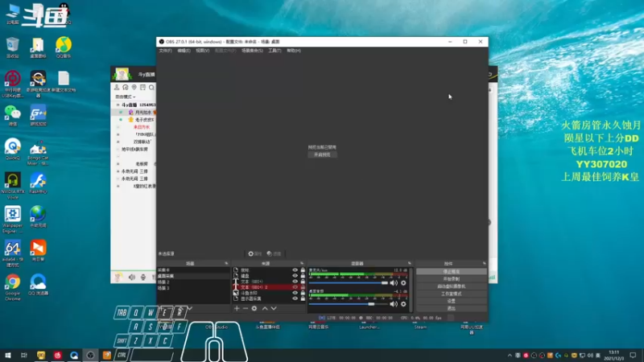644x362 pixels.
Task: Click OBS Studio icon on taskbar
Action: point(90,355)
